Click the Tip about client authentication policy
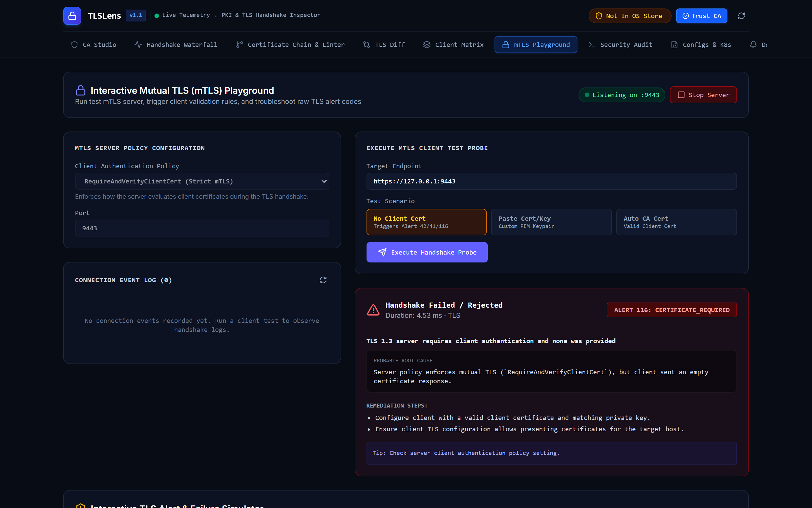812x508 pixels. (551, 453)
